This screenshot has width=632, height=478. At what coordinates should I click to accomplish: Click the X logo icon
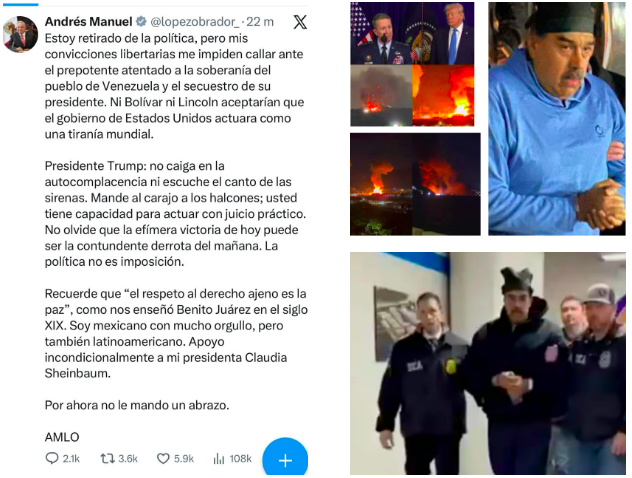point(300,22)
